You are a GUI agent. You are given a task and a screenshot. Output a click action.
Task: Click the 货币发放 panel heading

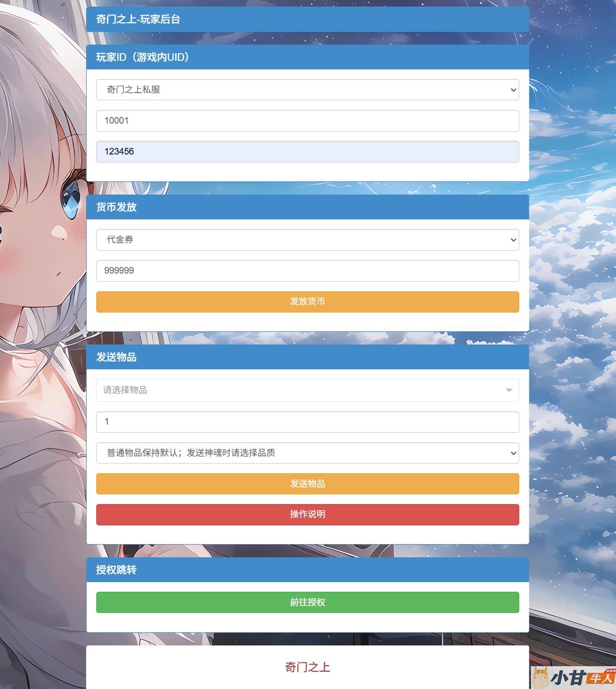point(117,207)
